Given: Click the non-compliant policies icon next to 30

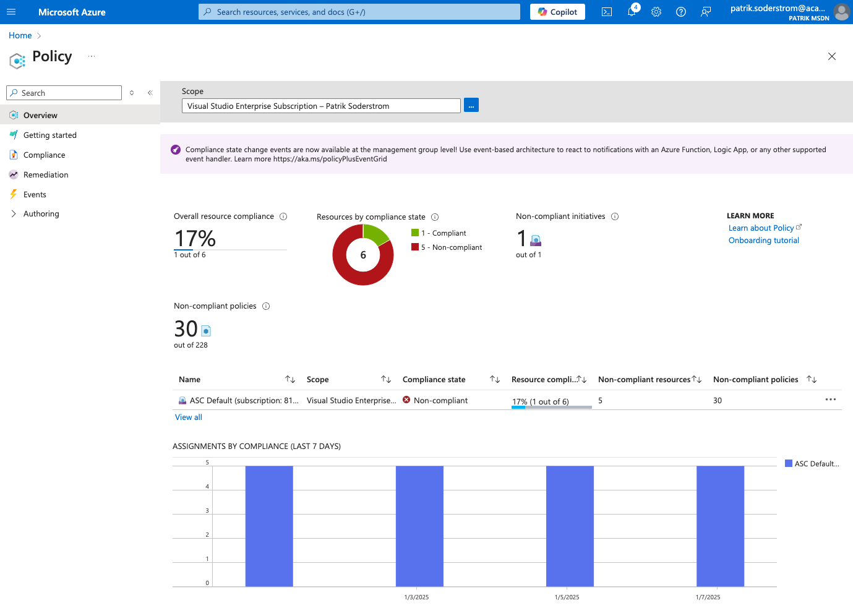Looking at the screenshot, I should 206,331.
